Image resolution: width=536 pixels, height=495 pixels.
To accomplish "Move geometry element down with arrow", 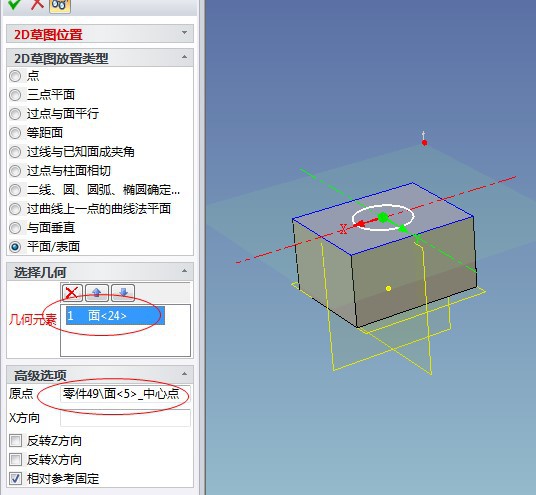I will [123, 293].
